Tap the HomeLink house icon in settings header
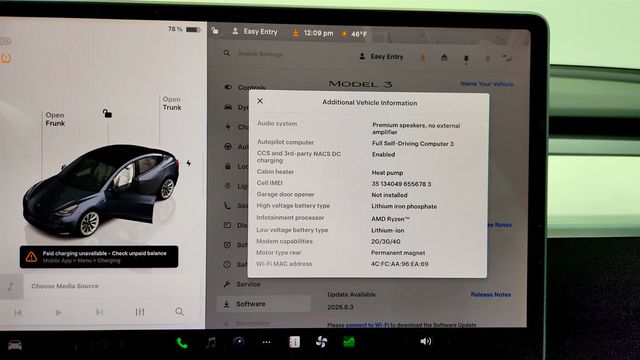 coord(444,58)
